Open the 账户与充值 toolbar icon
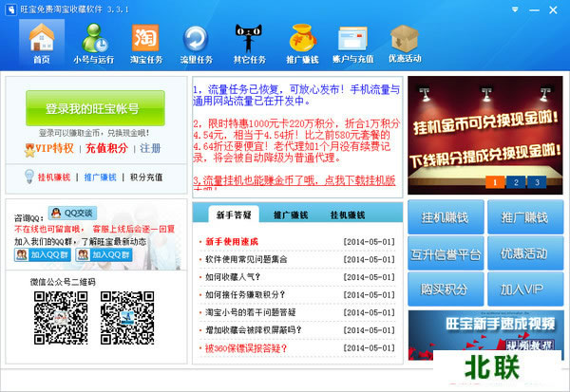Screen dimensions: 570x392 [x=354, y=42]
